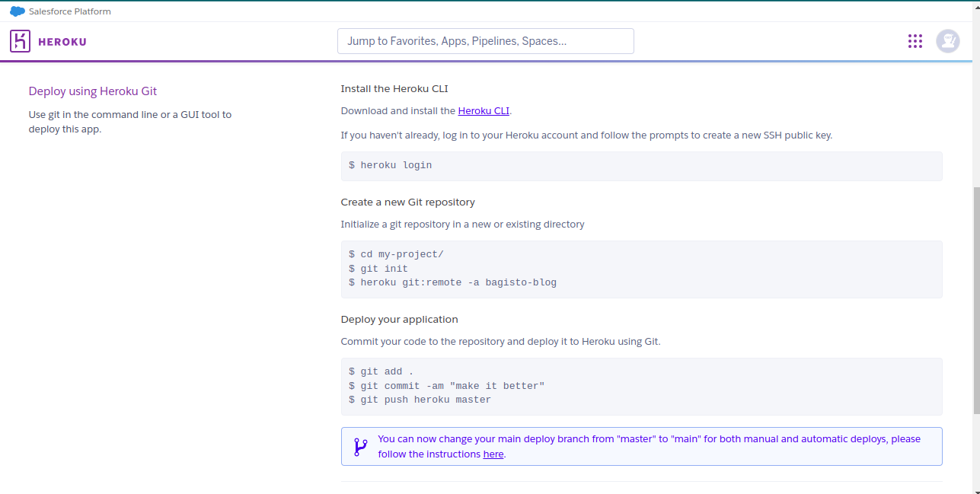Viewport: 980px width, 494px height.
Task: Click the Salesforce Platform label
Action: 70,11
